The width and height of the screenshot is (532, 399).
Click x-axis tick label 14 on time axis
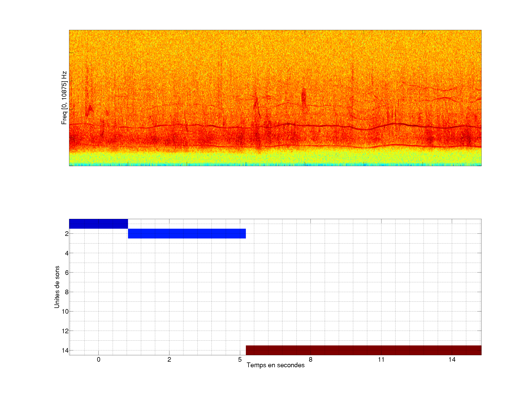click(x=452, y=359)
